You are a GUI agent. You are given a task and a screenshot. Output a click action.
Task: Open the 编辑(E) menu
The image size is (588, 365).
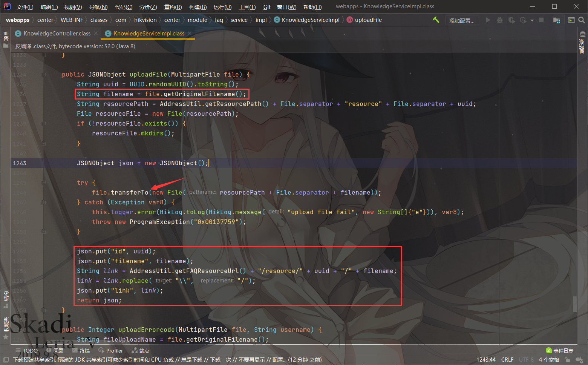pyautogui.click(x=49, y=7)
